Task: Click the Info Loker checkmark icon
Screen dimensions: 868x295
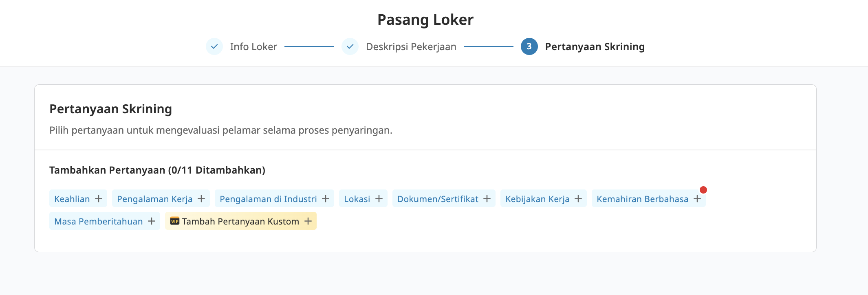Action: (214, 46)
